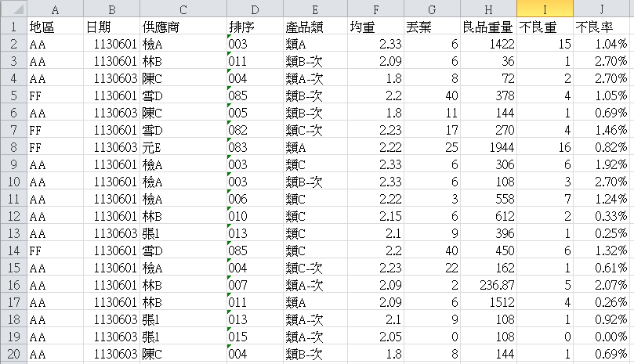Click 排序 cell 015
This screenshot has width=634, height=364.
pos(255,337)
